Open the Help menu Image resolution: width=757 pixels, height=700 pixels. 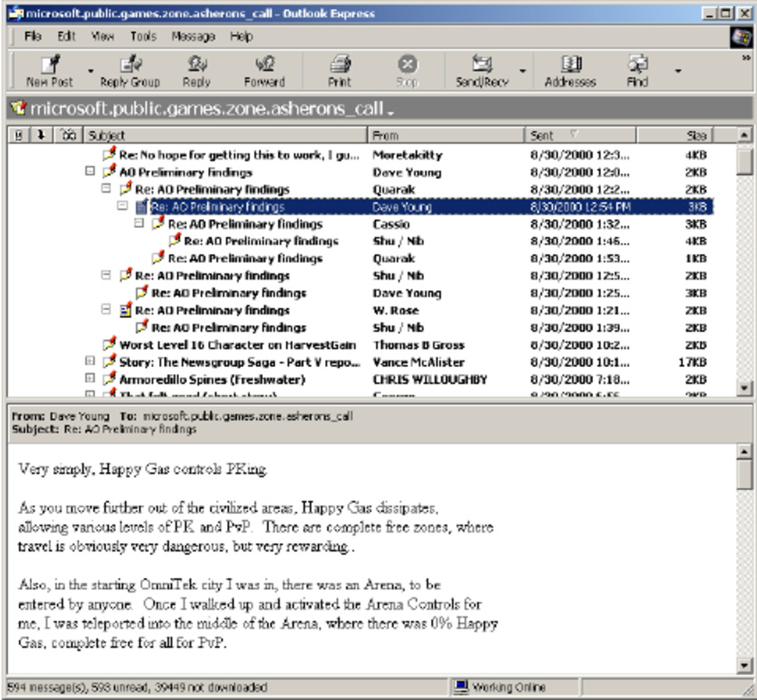pos(241,37)
